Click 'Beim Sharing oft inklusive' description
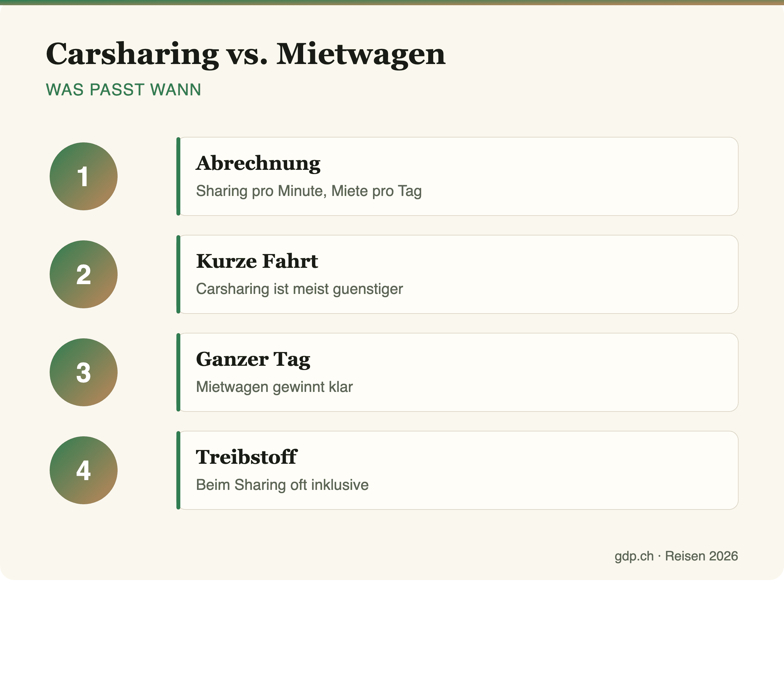This screenshot has height=678, width=784. (x=282, y=485)
